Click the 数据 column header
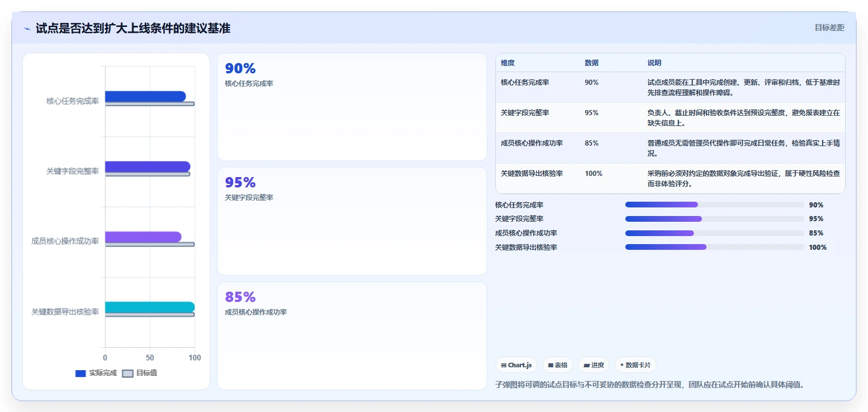868x412 pixels. pos(591,63)
